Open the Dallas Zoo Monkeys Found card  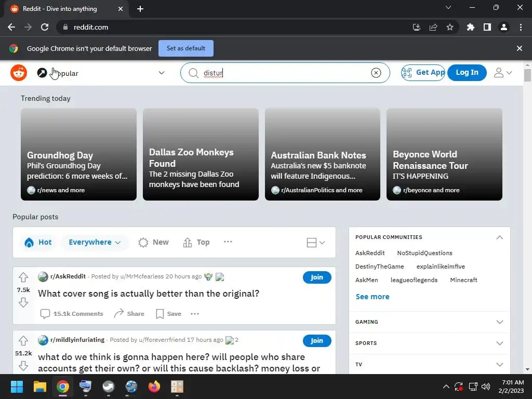pyautogui.click(x=201, y=154)
